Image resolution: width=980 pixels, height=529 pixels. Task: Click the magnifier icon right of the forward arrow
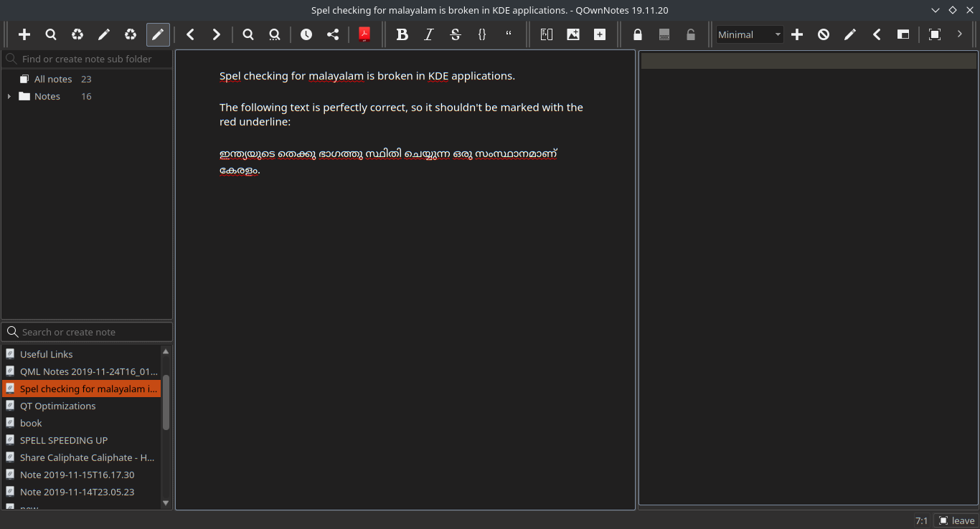coord(248,34)
